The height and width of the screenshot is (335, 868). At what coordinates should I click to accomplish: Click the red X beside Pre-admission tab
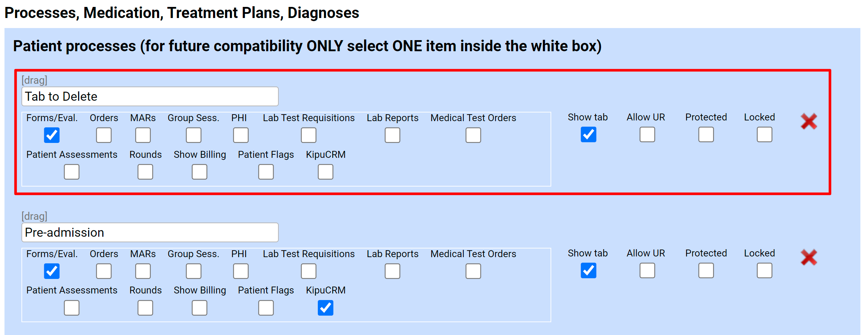pyautogui.click(x=809, y=258)
